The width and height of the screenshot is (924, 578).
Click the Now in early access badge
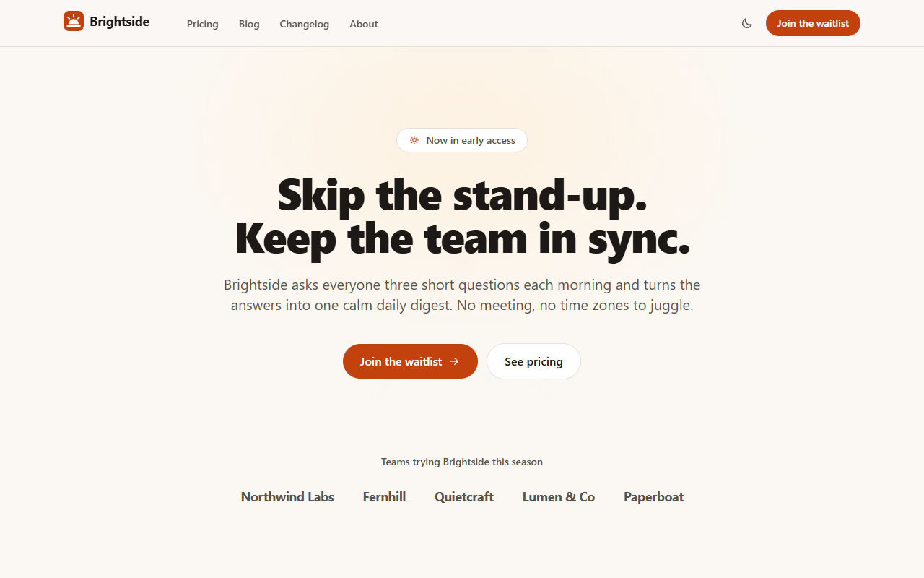click(462, 140)
